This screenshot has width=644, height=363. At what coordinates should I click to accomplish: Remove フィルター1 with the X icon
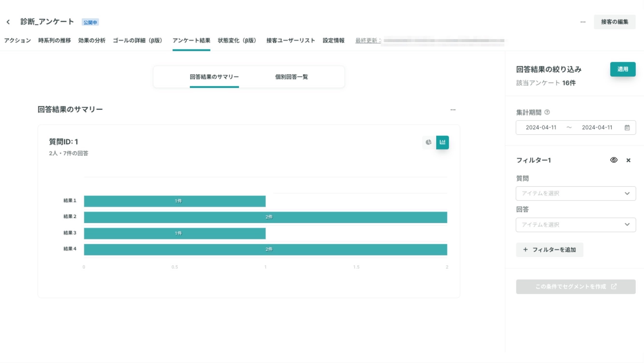pyautogui.click(x=628, y=160)
